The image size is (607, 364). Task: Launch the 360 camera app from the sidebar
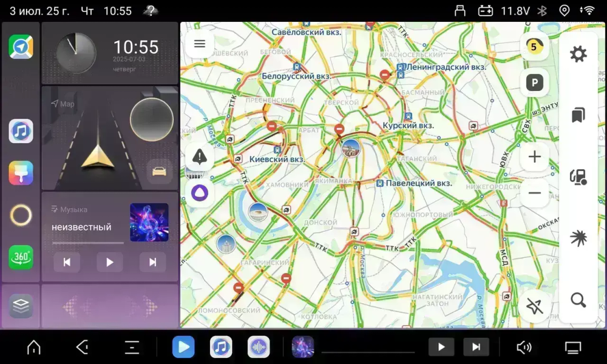[21, 257]
